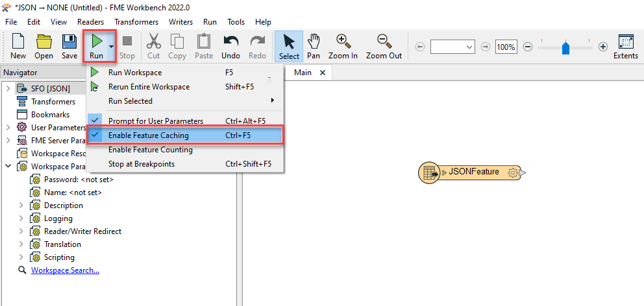Open the Run button dropdown arrow
This screenshot has height=306, width=644.
[112, 47]
